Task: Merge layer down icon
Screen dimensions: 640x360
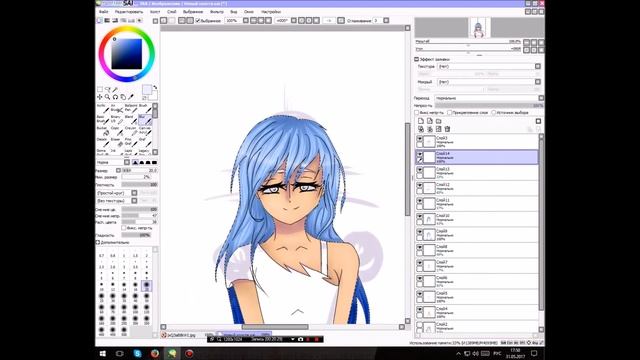Action: point(430,129)
